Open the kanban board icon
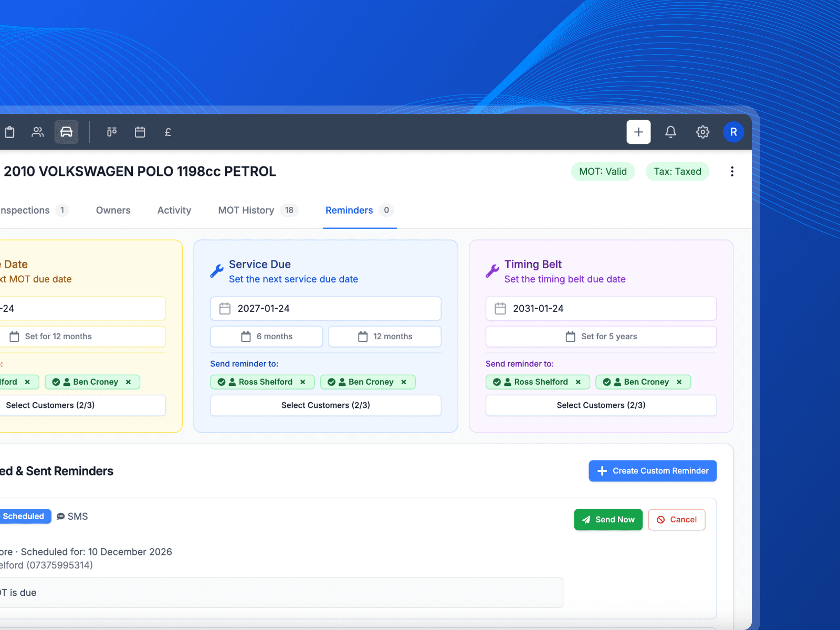The height and width of the screenshot is (630, 840). coord(112,132)
